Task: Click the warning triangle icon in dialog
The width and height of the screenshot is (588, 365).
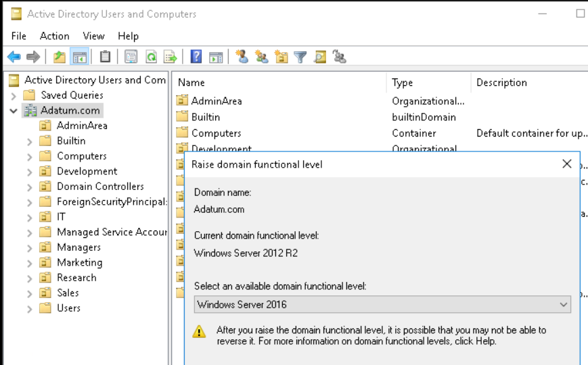Action: pos(199,331)
